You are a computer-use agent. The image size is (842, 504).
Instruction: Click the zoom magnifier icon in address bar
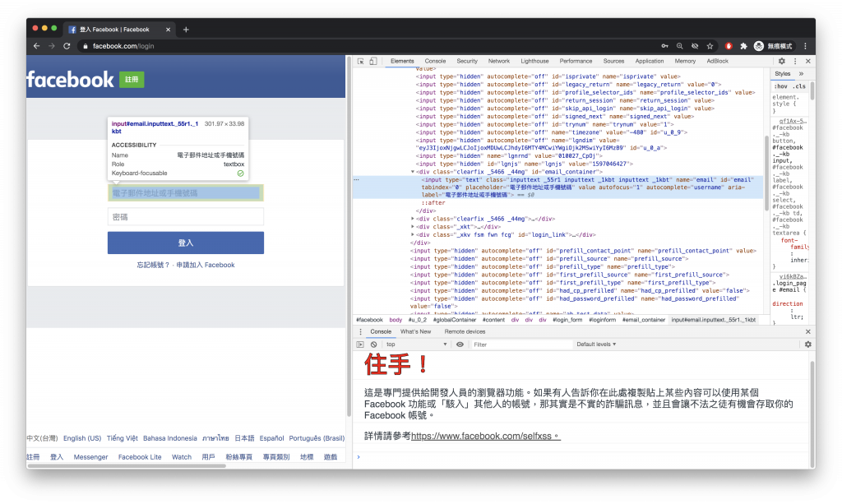coord(680,46)
